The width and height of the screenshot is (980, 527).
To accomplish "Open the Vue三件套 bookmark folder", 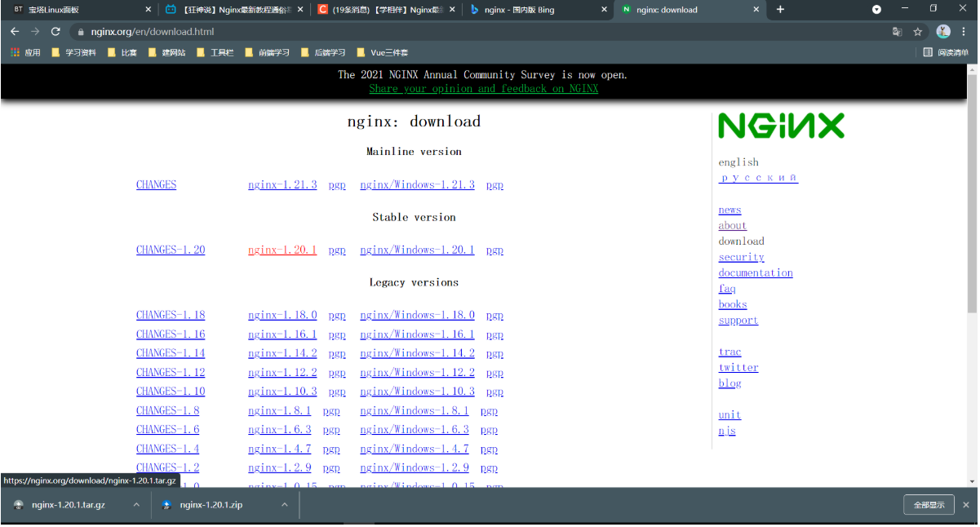I will 383,52.
